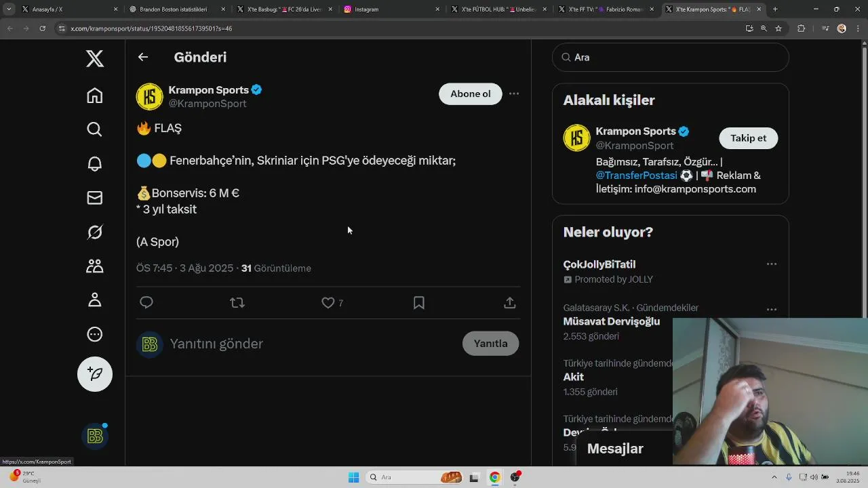Open Müsavat Dervişoğlu trending topic
Viewport: 868px width, 488px height.
coord(612,321)
